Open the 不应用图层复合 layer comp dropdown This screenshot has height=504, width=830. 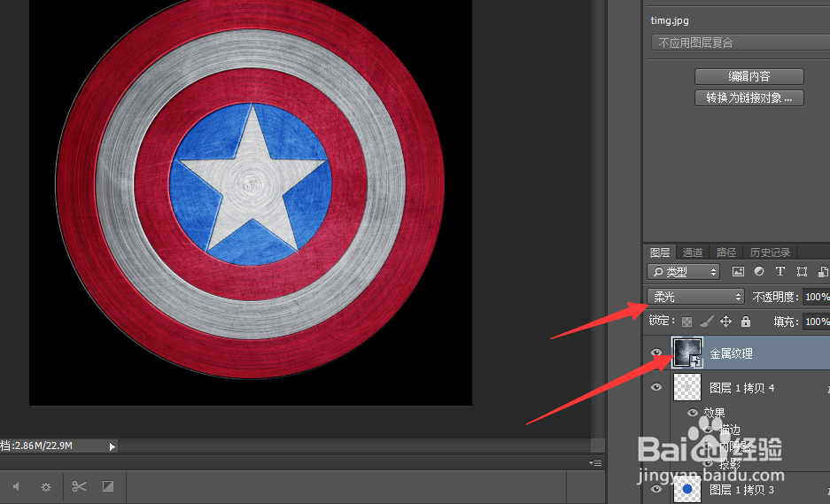click(740, 43)
